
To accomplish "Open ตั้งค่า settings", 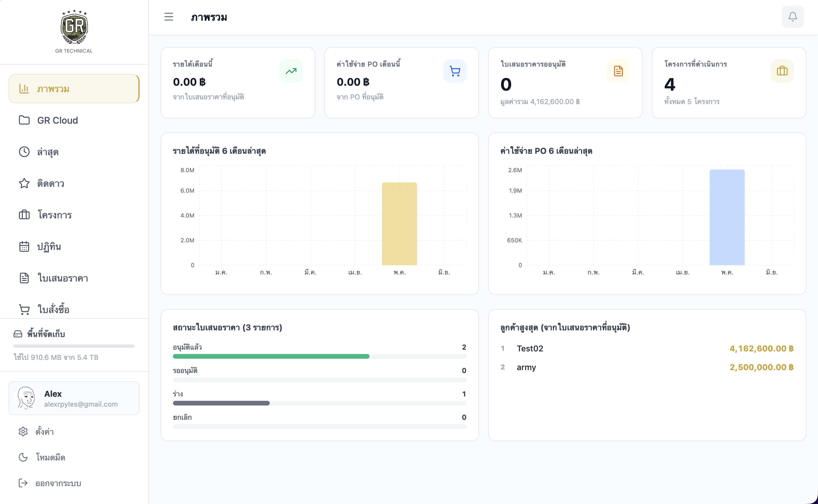I will [74, 431].
